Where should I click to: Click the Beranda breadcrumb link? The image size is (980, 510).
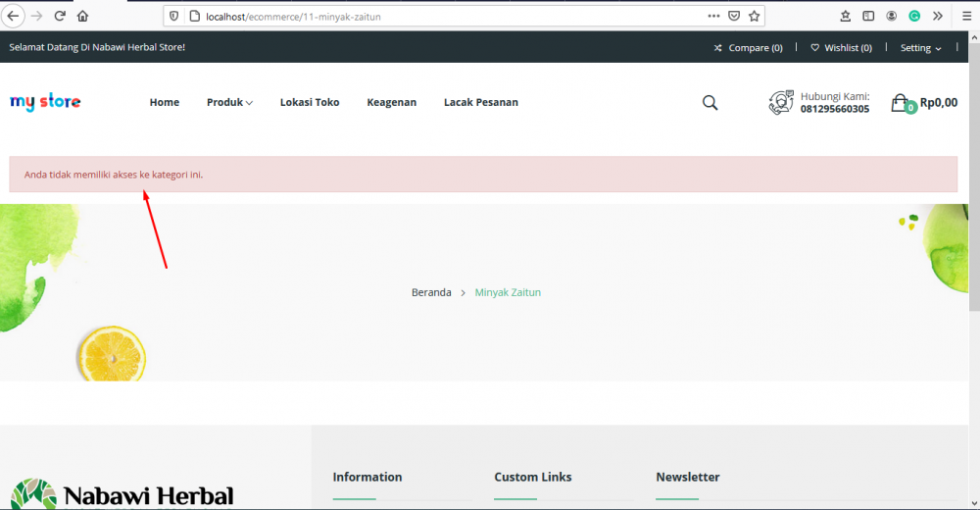click(x=431, y=292)
